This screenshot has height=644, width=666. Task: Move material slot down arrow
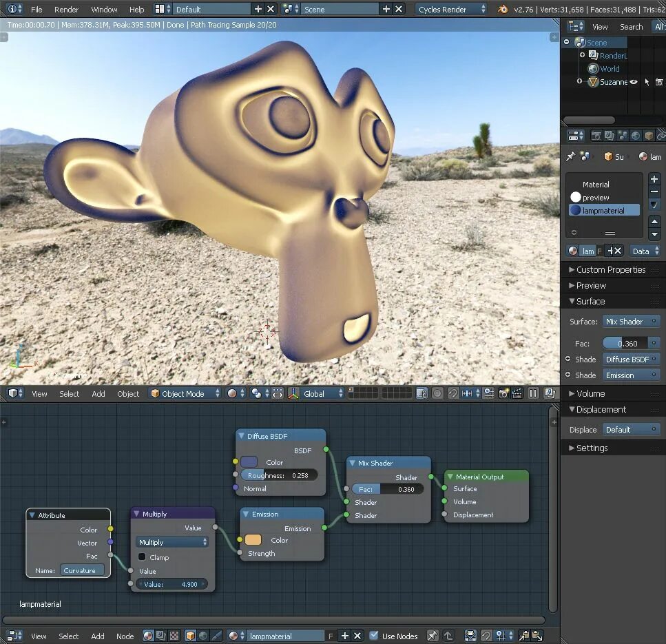tap(654, 234)
